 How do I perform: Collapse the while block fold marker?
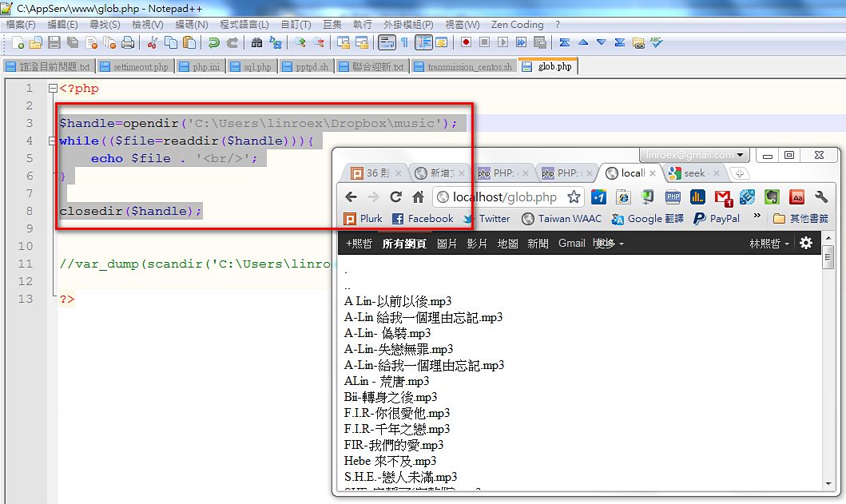coord(53,141)
